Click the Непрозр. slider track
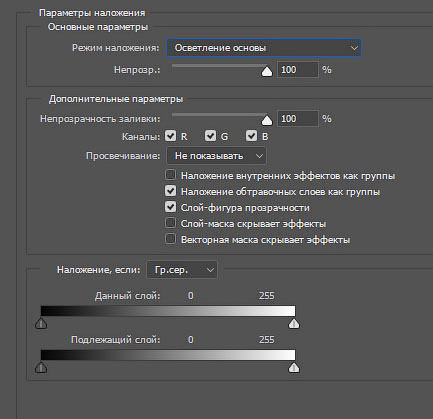This screenshot has width=433, height=419. pos(219,66)
